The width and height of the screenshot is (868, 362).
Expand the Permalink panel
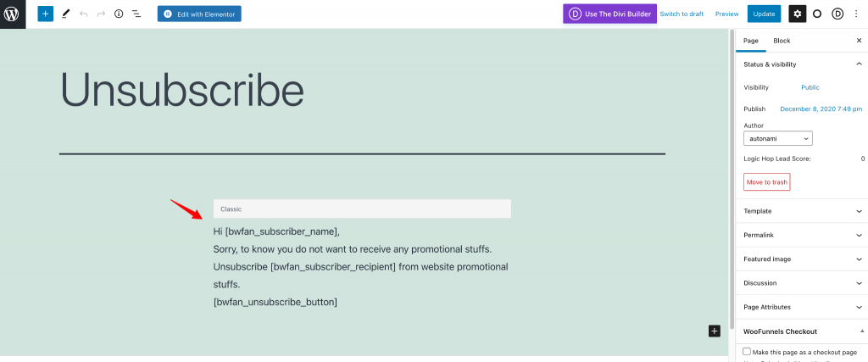coord(802,235)
